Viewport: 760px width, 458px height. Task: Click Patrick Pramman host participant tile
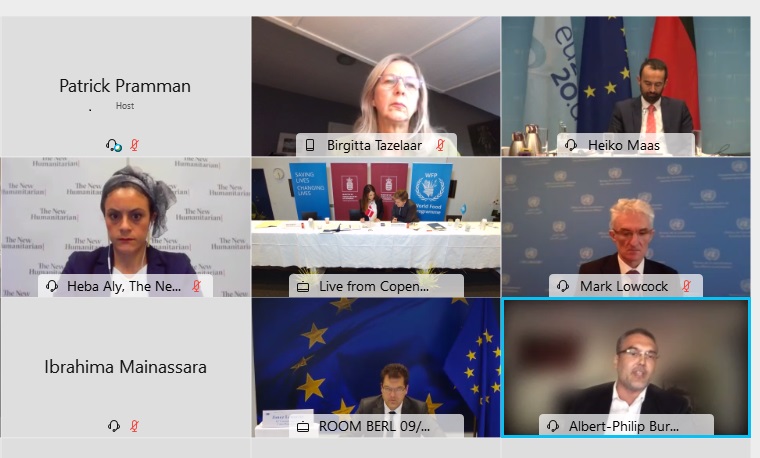coord(126,86)
